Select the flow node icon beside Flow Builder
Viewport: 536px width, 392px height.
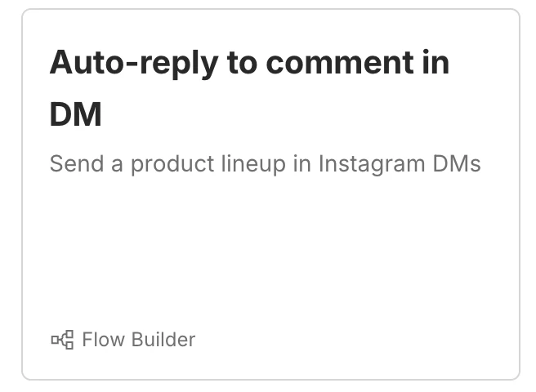pos(62,339)
